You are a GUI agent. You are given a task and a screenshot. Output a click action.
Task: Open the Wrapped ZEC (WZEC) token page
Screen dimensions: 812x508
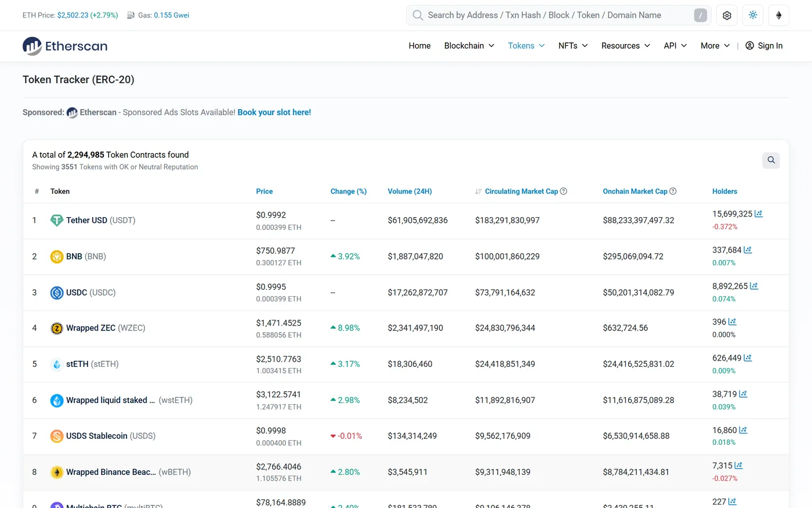click(x=106, y=328)
